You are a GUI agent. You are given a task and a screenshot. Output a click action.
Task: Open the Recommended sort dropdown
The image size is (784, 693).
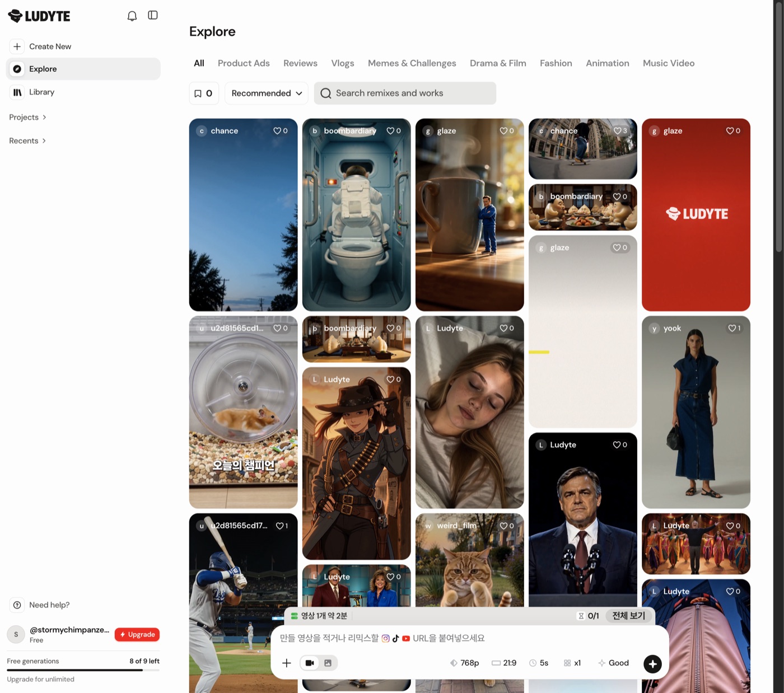click(x=267, y=93)
